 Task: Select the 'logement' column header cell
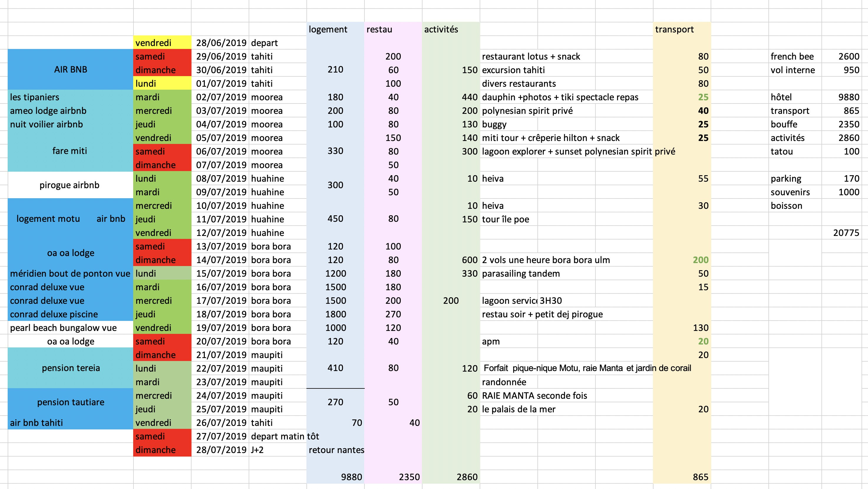(335, 29)
